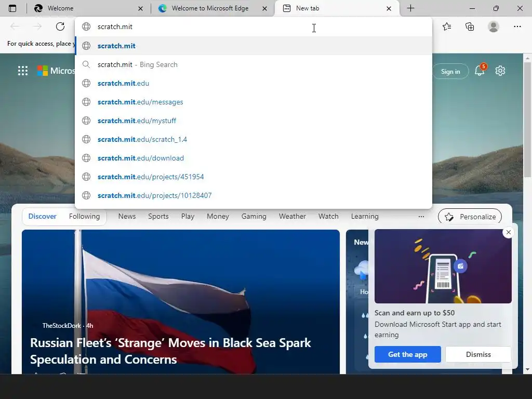
Task: Close the Scan and earn popup
Action: tap(508, 232)
